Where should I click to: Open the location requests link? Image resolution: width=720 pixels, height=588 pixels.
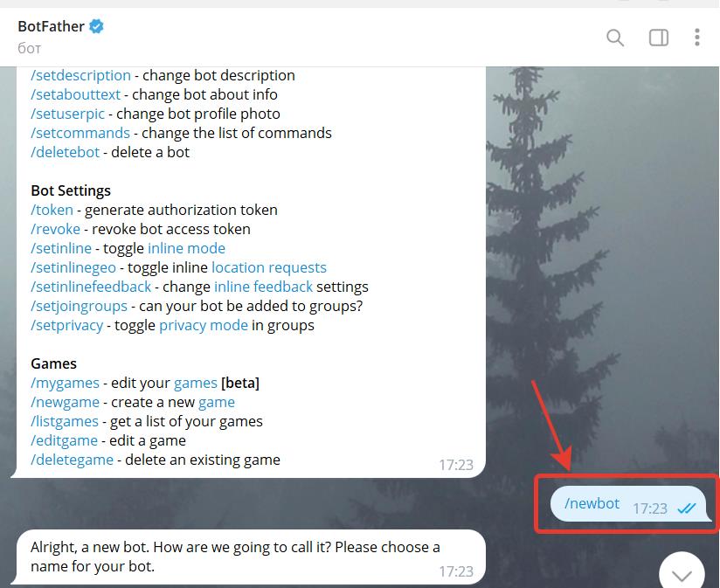[268, 267]
